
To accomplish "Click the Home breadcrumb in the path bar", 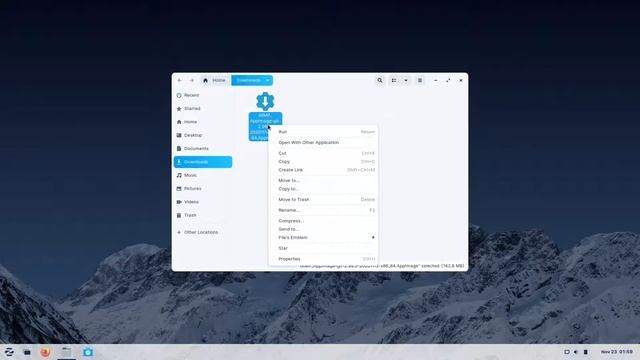I will click(x=215, y=80).
